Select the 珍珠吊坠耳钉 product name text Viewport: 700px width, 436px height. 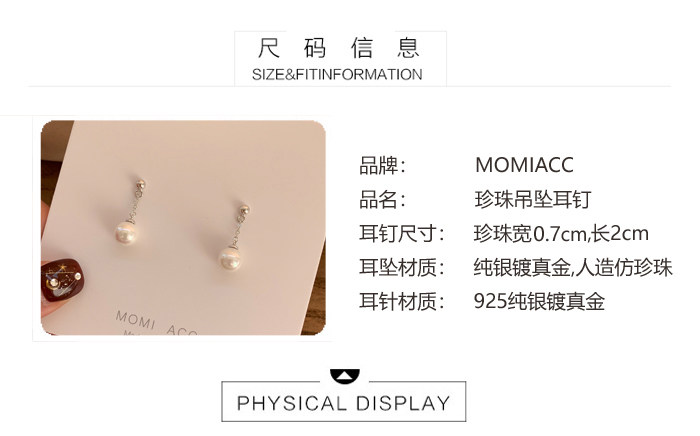533,199
